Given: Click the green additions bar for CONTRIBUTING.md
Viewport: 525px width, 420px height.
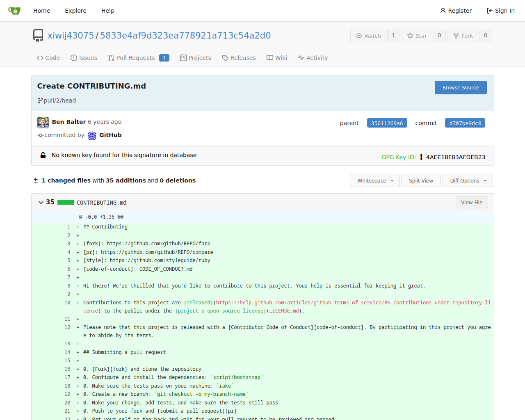Looking at the screenshot, I should [x=66, y=202].
